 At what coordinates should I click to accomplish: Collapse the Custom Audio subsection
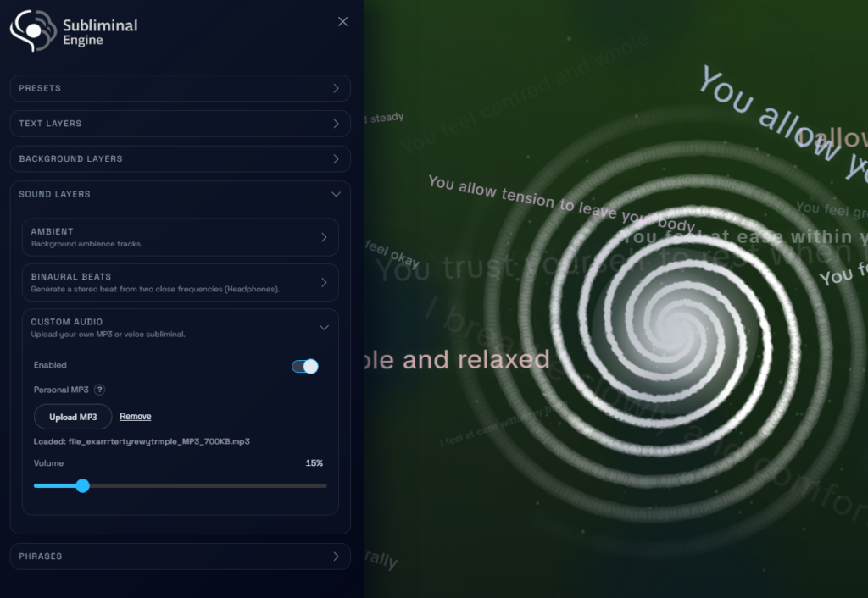pos(180,327)
